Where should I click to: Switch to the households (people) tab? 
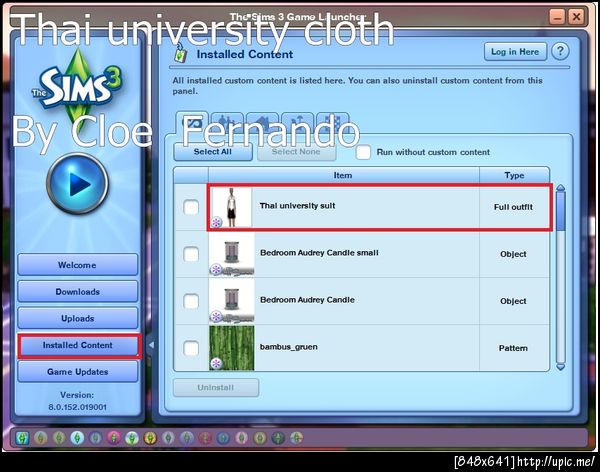(x=227, y=123)
